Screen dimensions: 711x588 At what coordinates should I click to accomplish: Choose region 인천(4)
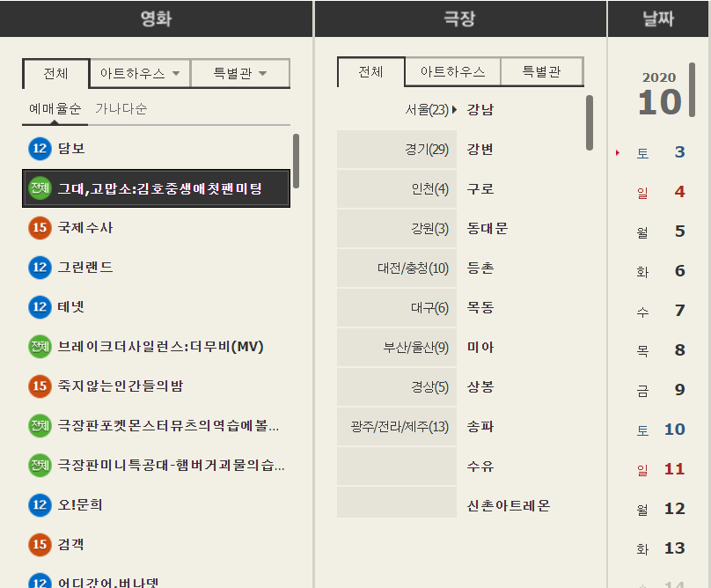397,188
